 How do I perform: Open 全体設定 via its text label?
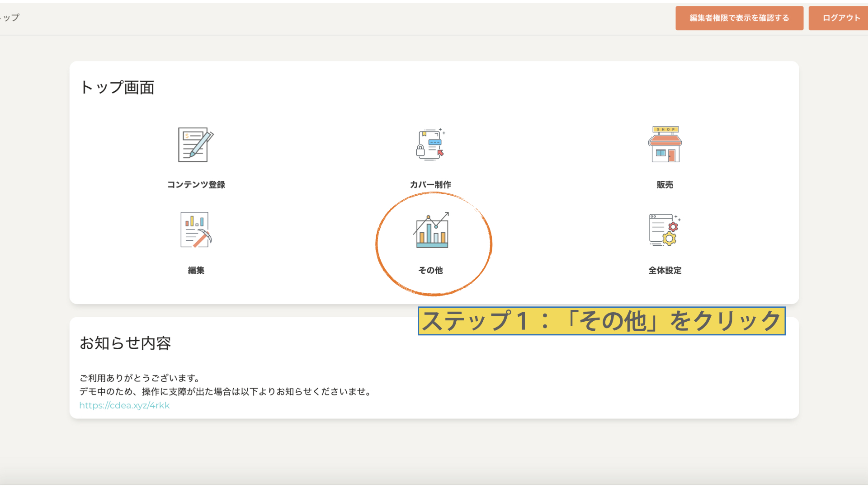[x=665, y=270]
